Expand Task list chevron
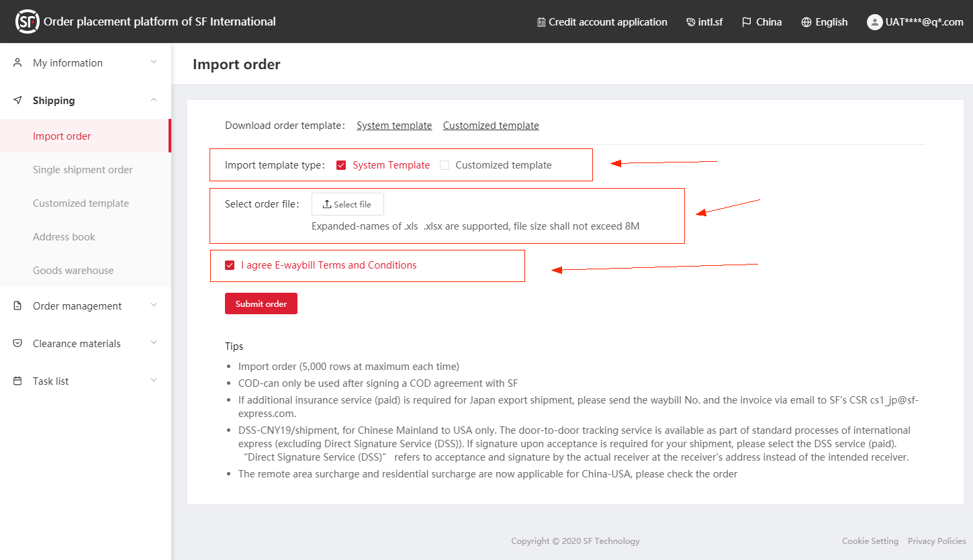Screen dimensions: 973x560 click(x=154, y=381)
